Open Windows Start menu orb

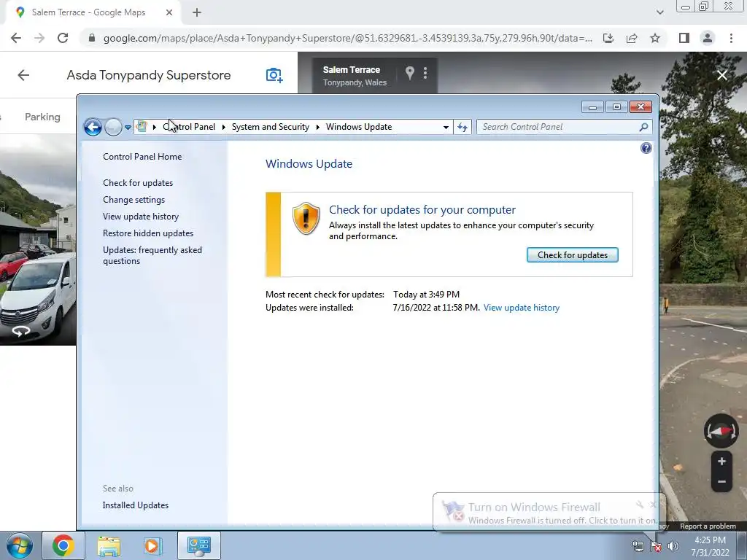[19, 545]
